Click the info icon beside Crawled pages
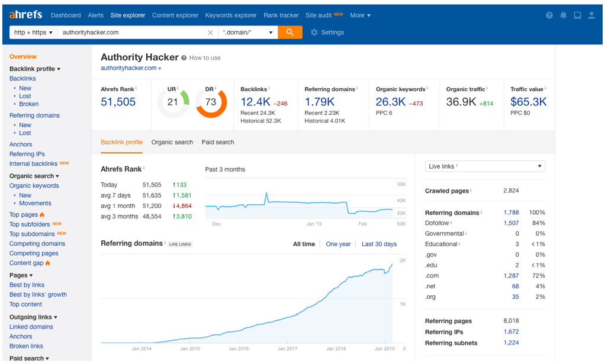This screenshot has height=364, width=605. click(x=471, y=190)
